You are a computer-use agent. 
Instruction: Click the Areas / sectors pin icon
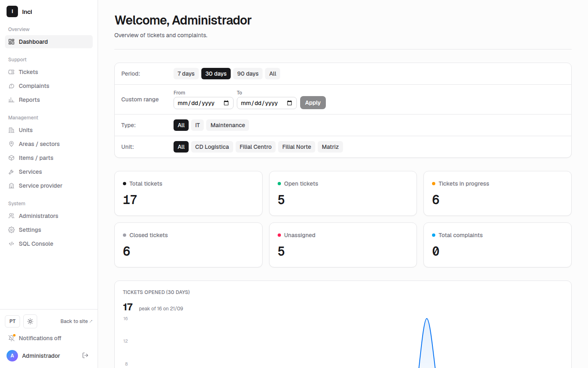[x=11, y=144]
